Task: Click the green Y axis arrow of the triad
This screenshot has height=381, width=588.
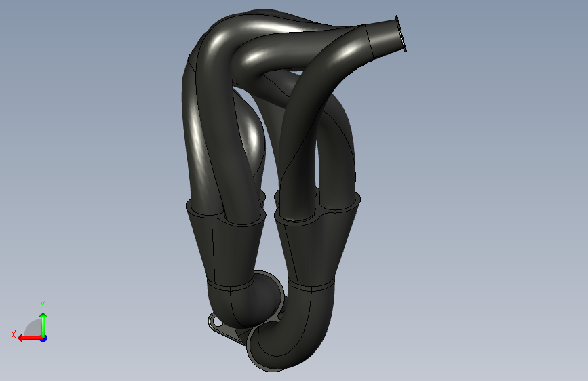Action: [43, 325]
